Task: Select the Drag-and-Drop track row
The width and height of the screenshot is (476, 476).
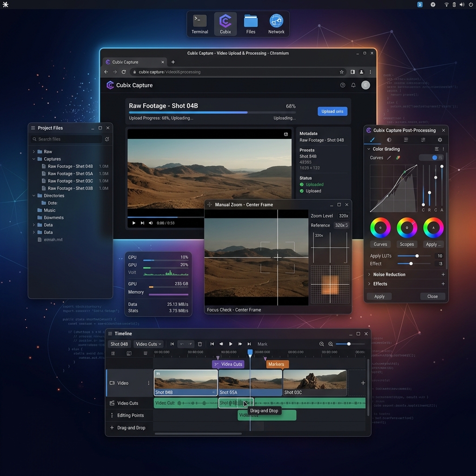Action: [x=130, y=428]
